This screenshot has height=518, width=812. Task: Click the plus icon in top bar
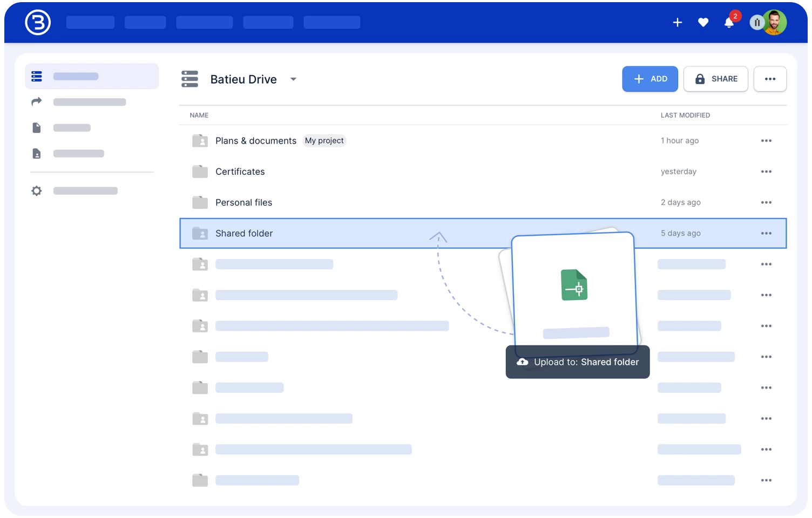[x=677, y=23]
